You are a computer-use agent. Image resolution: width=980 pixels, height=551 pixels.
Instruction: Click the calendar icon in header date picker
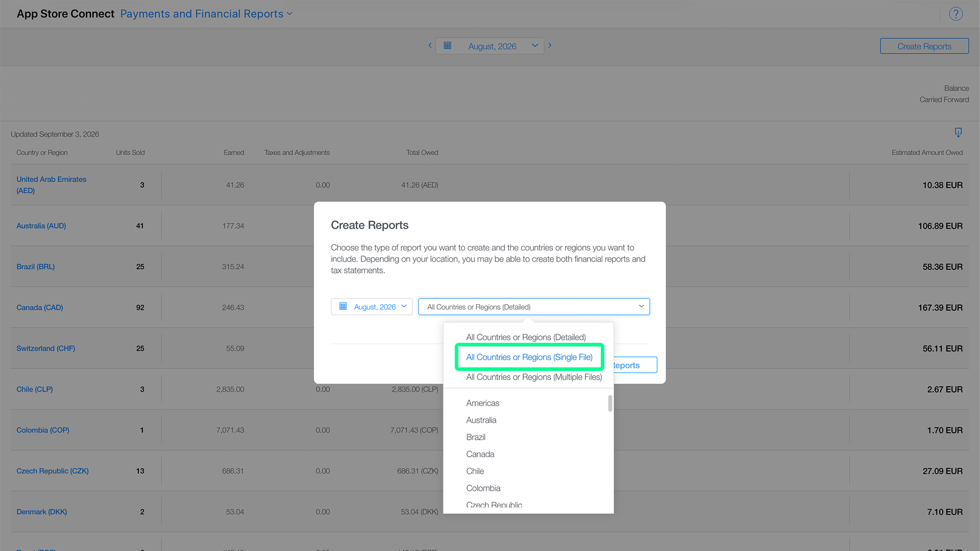point(448,45)
